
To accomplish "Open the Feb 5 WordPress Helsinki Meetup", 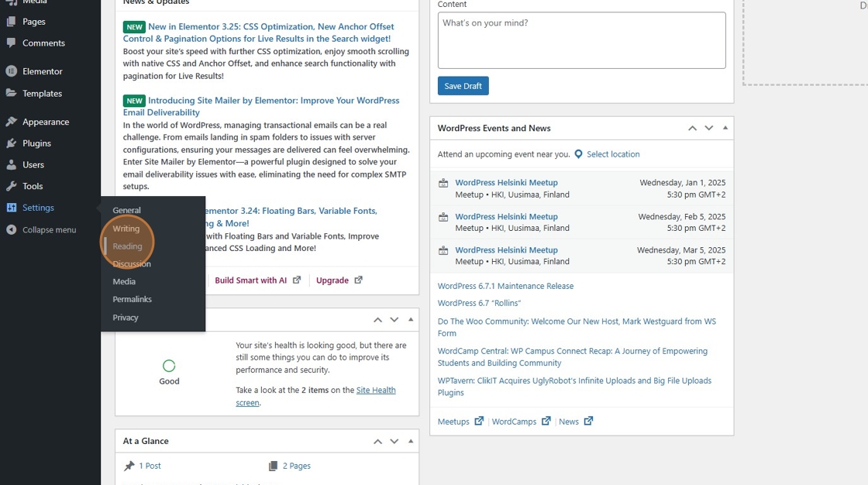I will tap(507, 216).
